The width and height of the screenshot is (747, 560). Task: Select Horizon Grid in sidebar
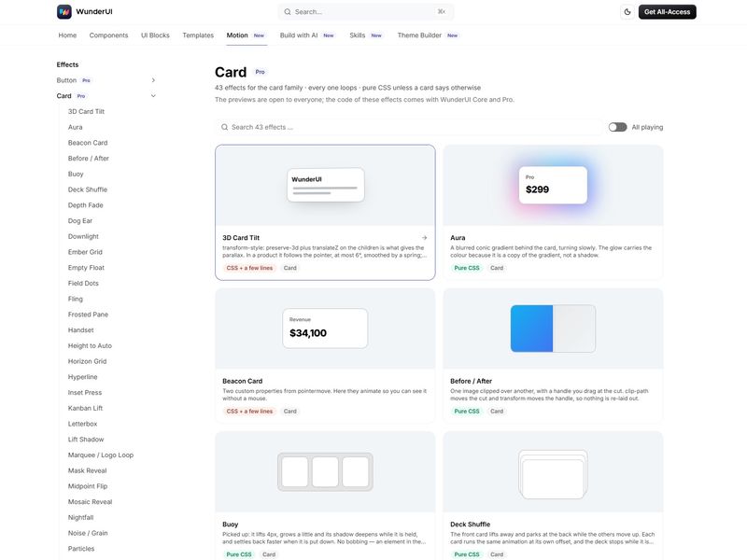coord(87,361)
